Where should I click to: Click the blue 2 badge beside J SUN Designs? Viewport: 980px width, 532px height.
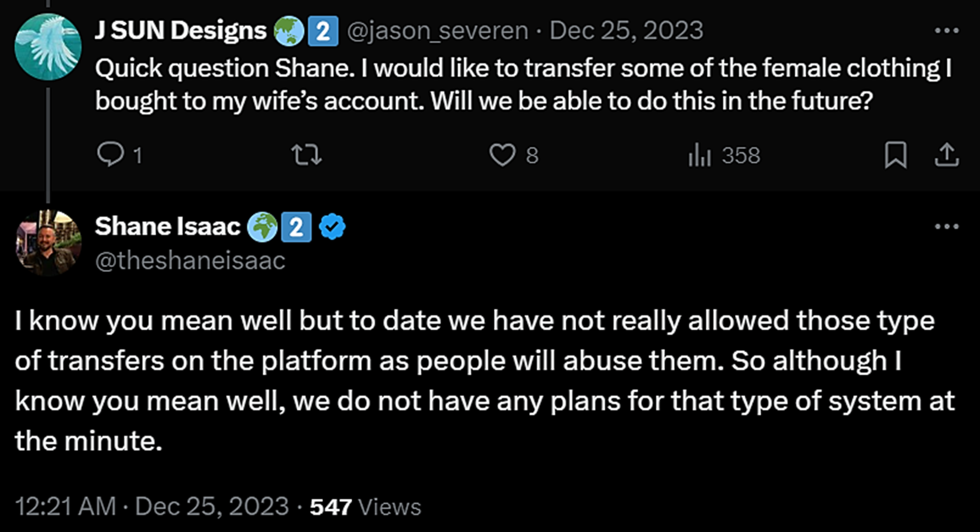tap(322, 31)
